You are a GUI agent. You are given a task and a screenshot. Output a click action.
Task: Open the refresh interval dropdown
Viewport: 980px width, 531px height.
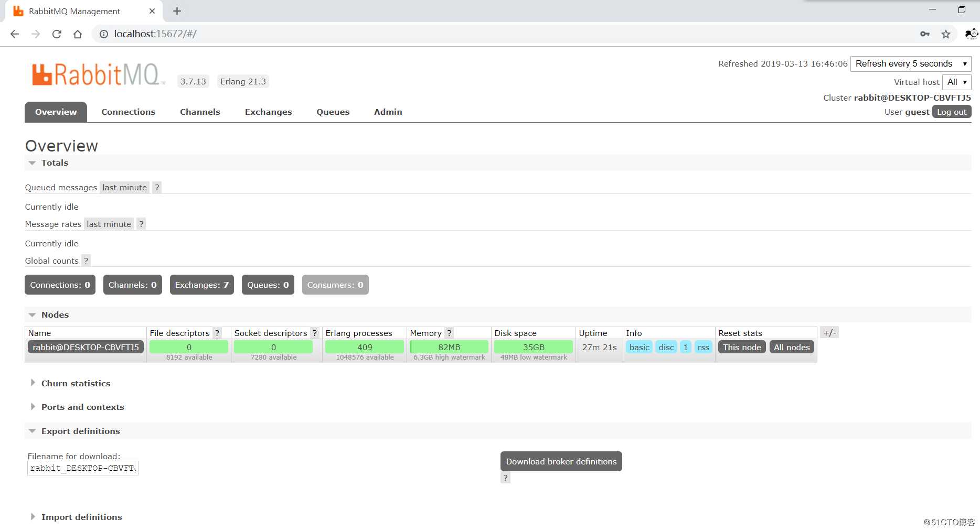[x=911, y=64]
